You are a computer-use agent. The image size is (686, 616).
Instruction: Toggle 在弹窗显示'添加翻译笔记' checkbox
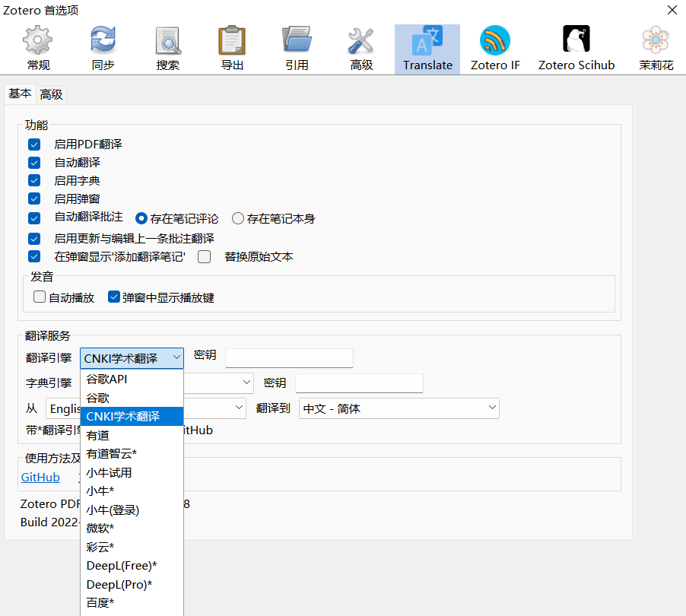coord(34,256)
